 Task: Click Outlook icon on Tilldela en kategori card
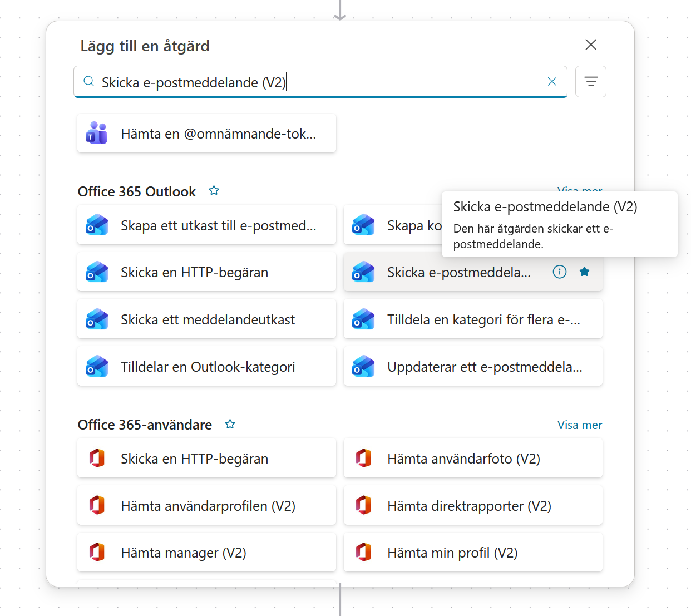click(x=363, y=319)
